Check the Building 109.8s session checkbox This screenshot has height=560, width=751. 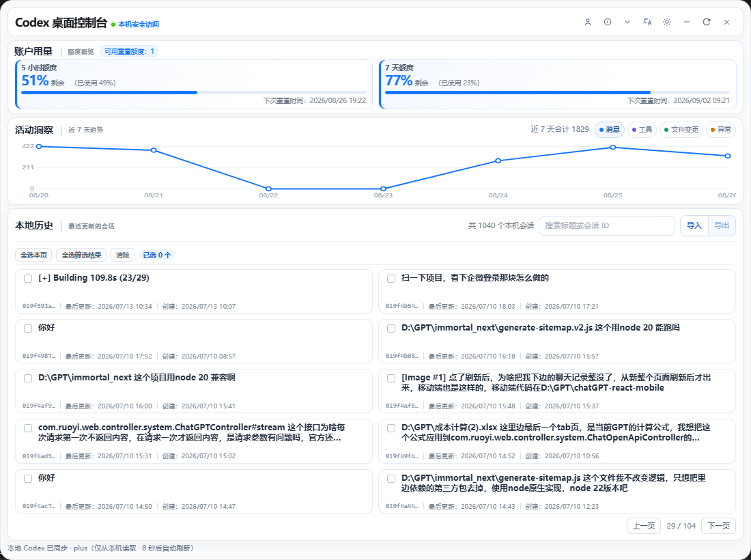pos(28,279)
